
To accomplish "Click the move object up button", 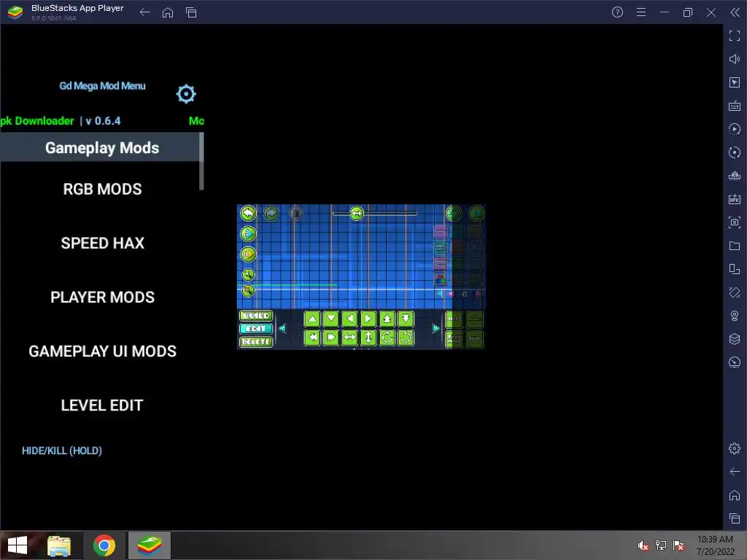I will 312,319.
